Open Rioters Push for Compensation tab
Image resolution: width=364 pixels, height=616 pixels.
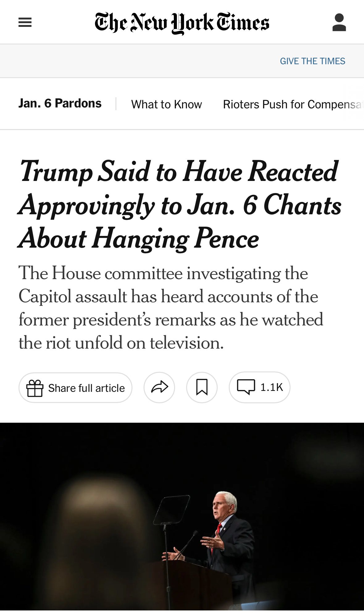tap(292, 104)
